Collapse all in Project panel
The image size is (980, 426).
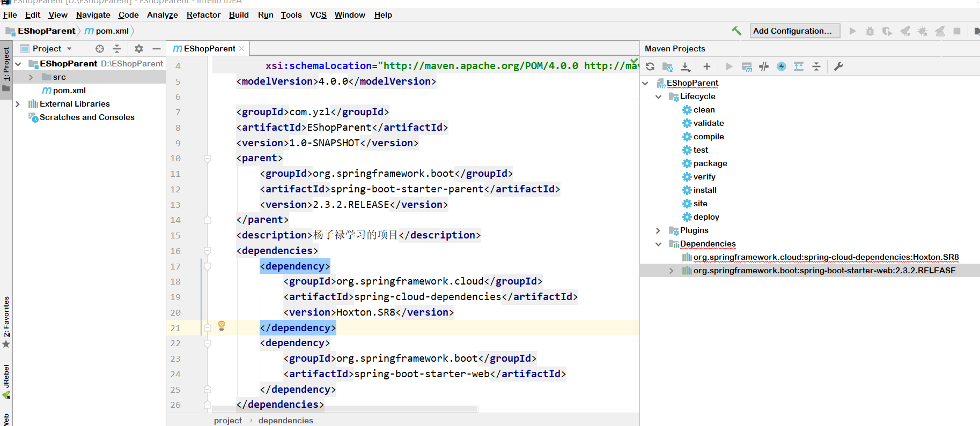tap(117, 49)
